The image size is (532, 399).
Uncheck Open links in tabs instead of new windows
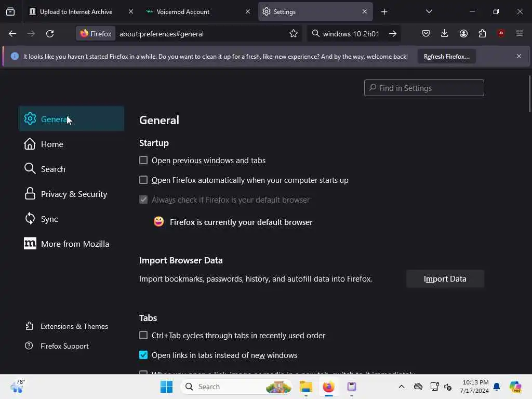[143, 355]
